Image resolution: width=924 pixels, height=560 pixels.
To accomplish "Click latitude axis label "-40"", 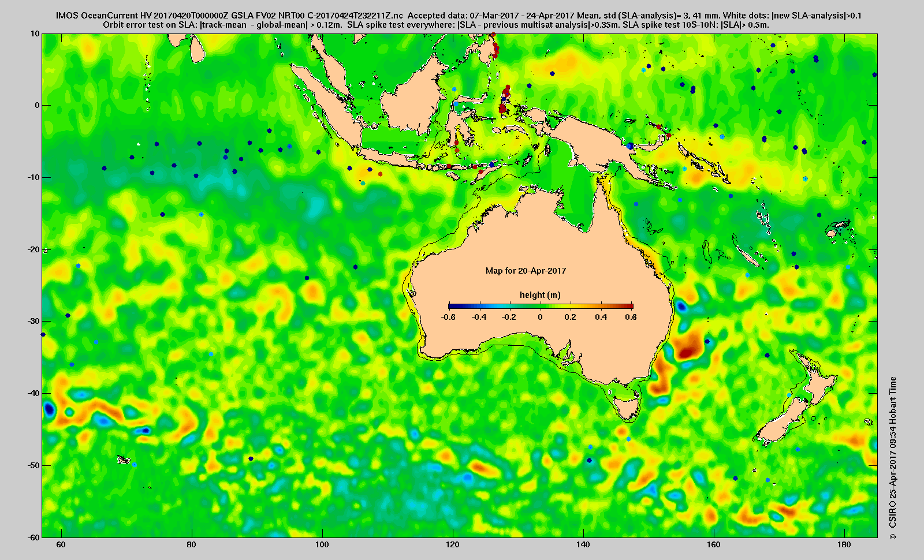I will 33,393.
